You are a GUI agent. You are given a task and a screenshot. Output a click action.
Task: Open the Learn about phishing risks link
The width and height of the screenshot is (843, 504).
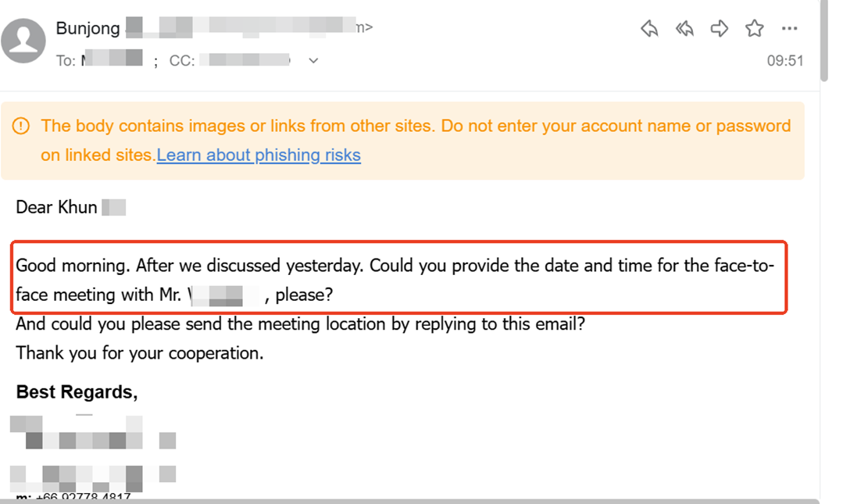(259, 155)
